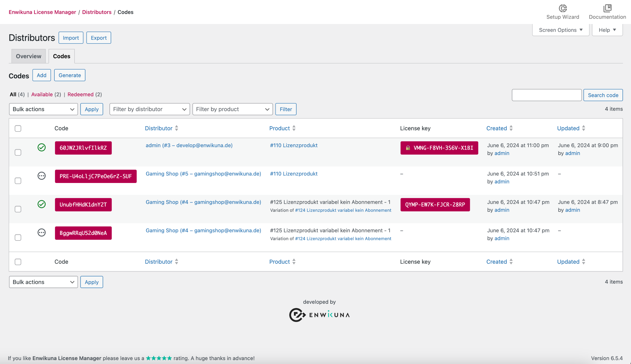The height and width of the screenshot is (364, 631).
Task: Open distributor admin (#3 – develop@enwikuna.de)
Action: (x=189, y=145)
